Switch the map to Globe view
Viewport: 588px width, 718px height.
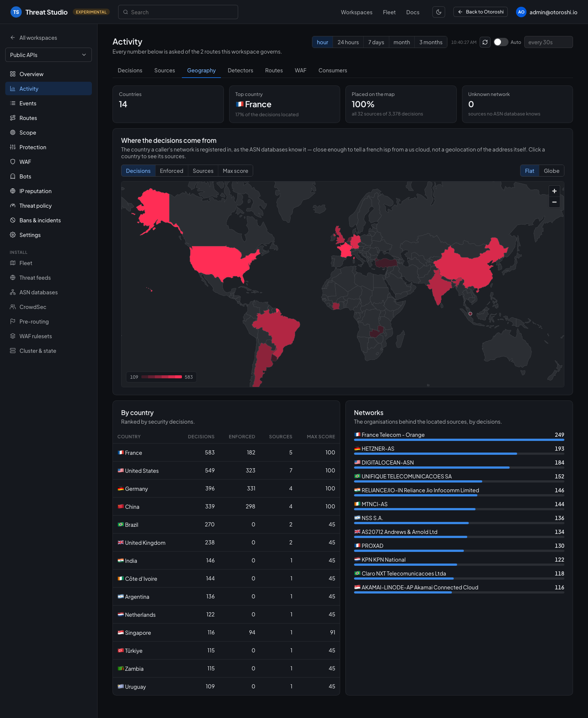[x=551, y=171]
